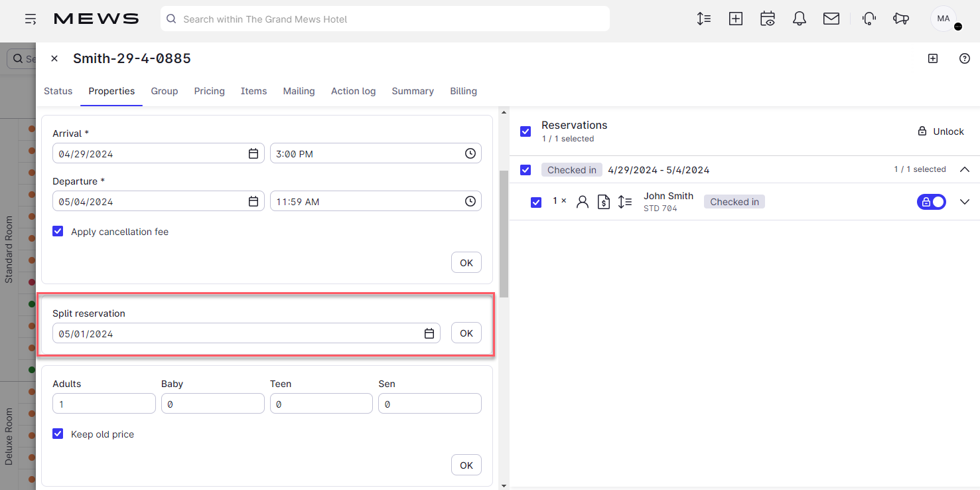
Task: Click the Adults count input field
Action: click(104, 404)
